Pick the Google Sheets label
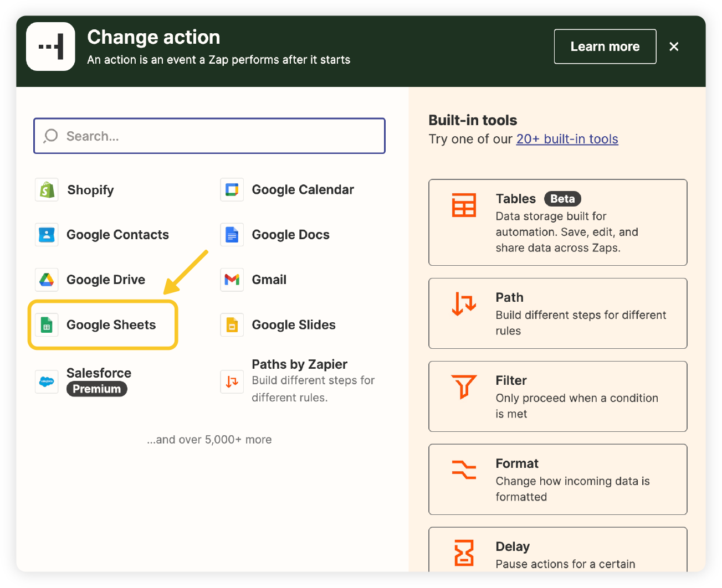 [x=111, y=325]
